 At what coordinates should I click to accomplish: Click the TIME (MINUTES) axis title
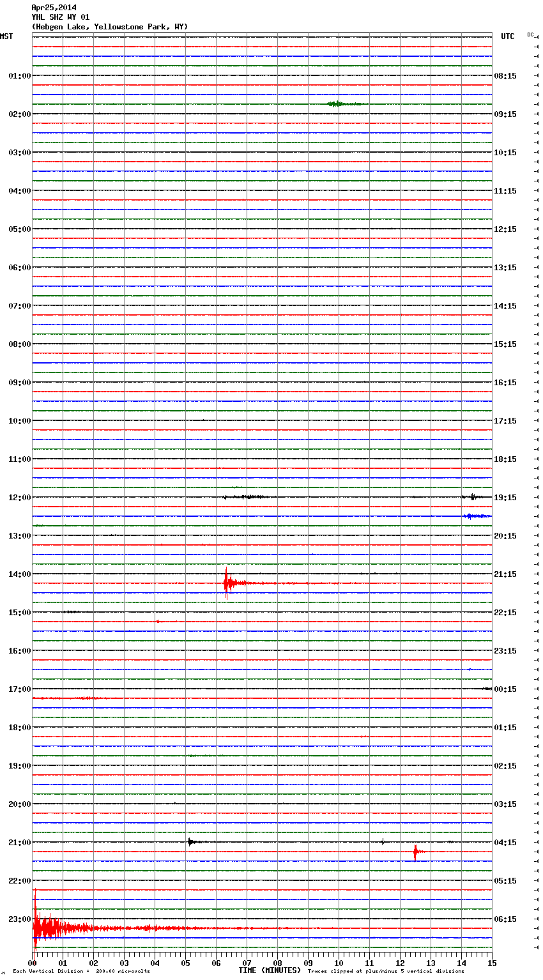click(x=270, y=970)
